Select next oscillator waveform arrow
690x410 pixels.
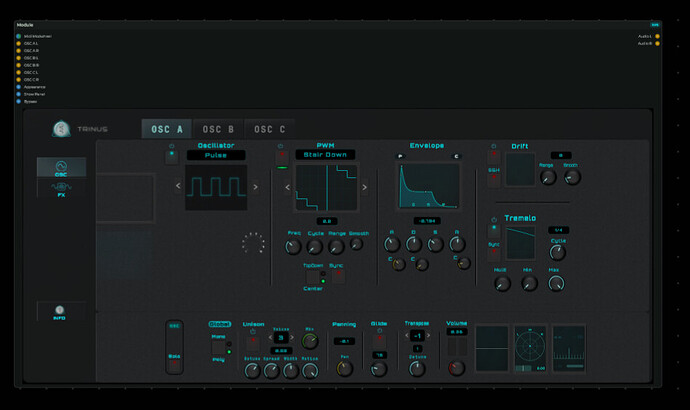255,187
